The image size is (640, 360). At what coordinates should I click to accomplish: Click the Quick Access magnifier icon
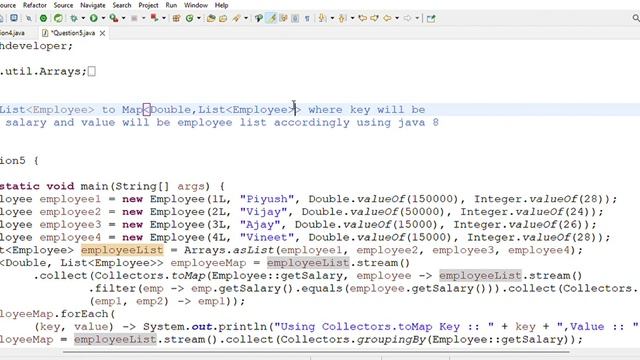coord(636,18)
